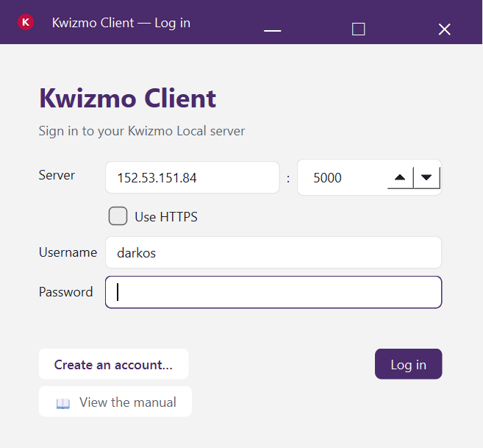Screen dimensions: 483x448
Task: Enable the Use HTTPS checkbox
Action: pyautogui.click(x=118, y=216)
